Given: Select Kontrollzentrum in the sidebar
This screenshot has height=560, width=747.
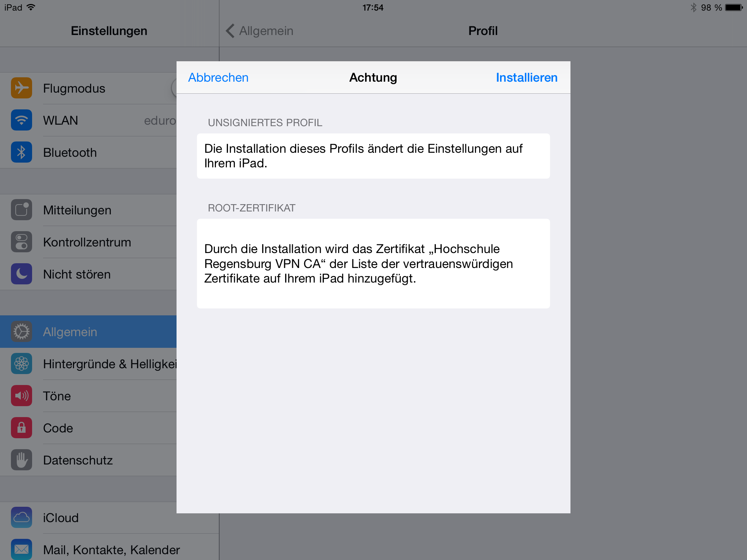Looking at the screenshot, I should pos(88,242).
